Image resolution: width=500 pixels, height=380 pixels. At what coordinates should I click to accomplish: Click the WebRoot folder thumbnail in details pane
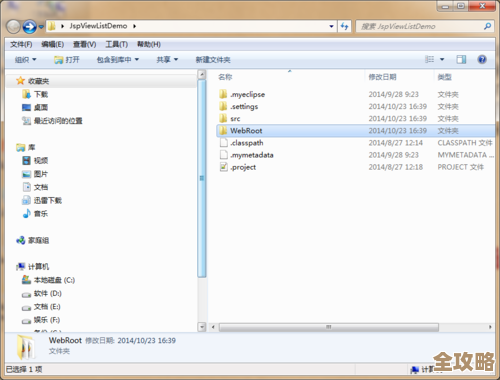(x=26, y=347)
